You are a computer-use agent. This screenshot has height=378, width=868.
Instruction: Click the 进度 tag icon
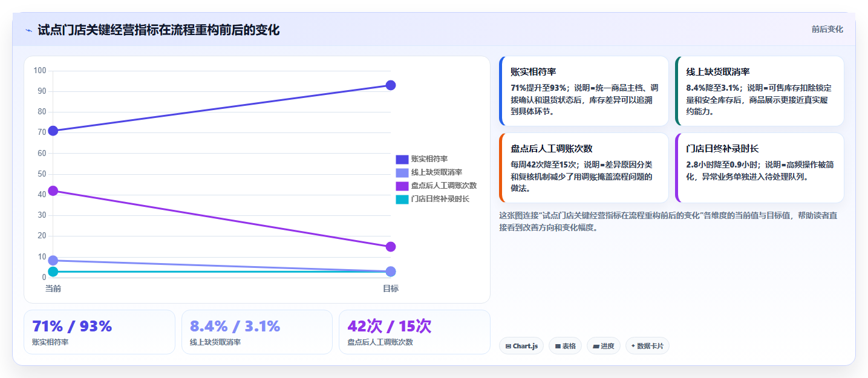click(596, 347)
